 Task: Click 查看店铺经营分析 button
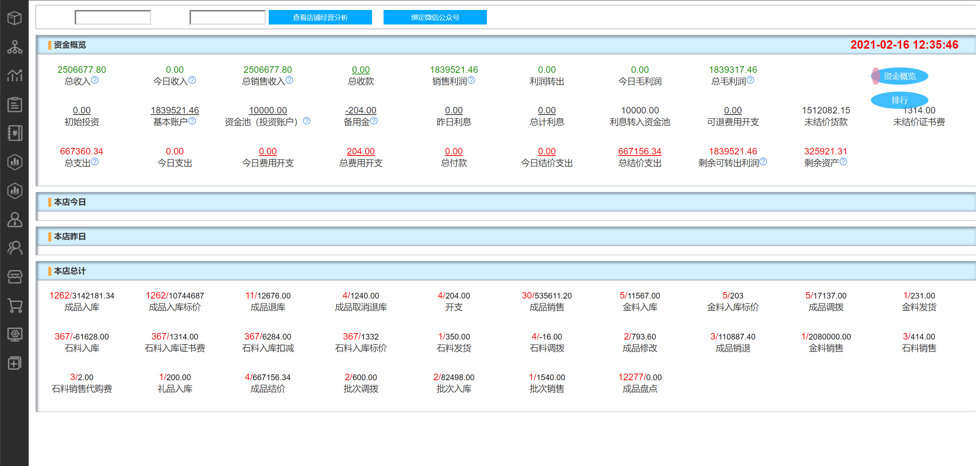(320, 17)
